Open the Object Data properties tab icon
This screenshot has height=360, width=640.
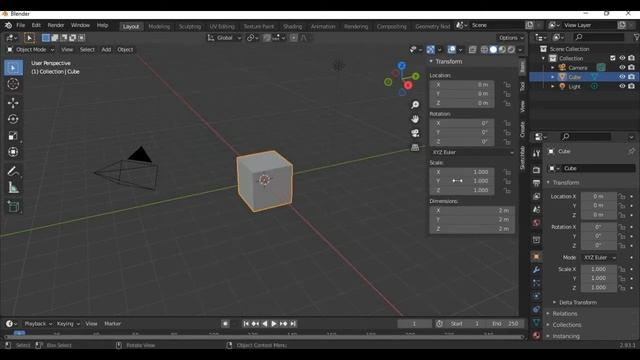536,322
